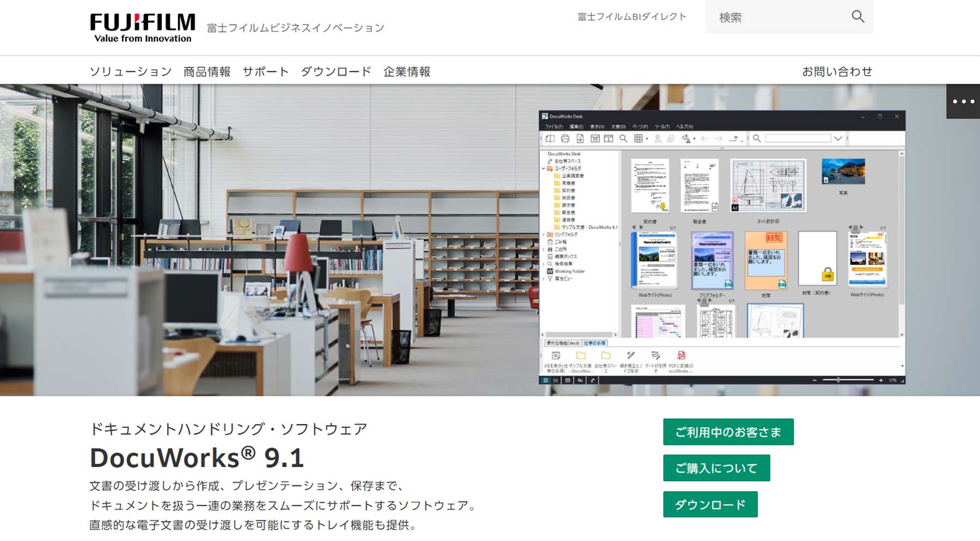980x541 pixels.
Task: Click the forward arrow in DocuWorks toolbar
Action: point(719,139)
